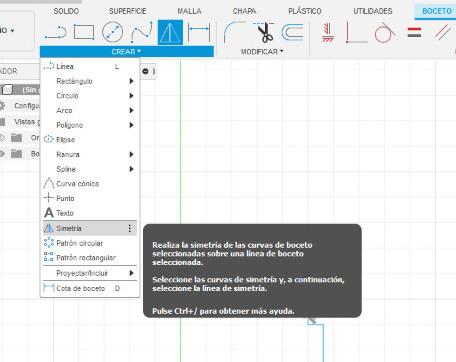456x362 pixels.
Task: Click the highlighted Mirror tool in toolbar
Action: click(x=170, y=32)
